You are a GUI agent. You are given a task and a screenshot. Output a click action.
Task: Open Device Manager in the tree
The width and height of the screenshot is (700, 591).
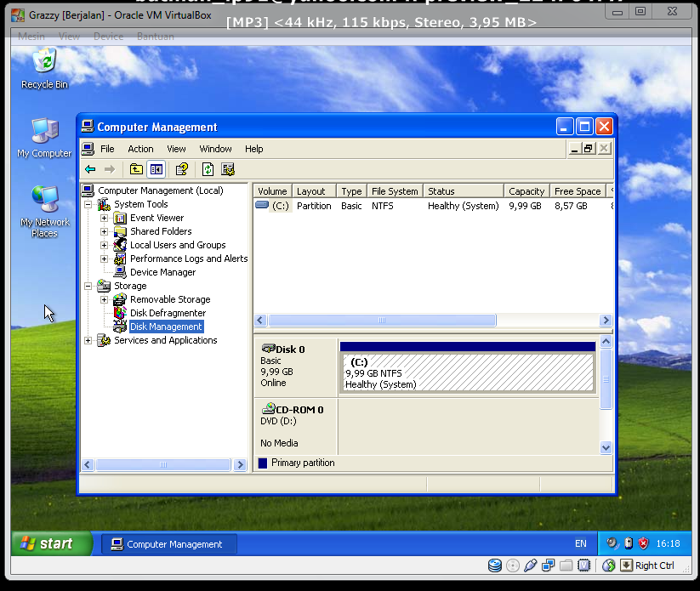(x=162, y=272)
